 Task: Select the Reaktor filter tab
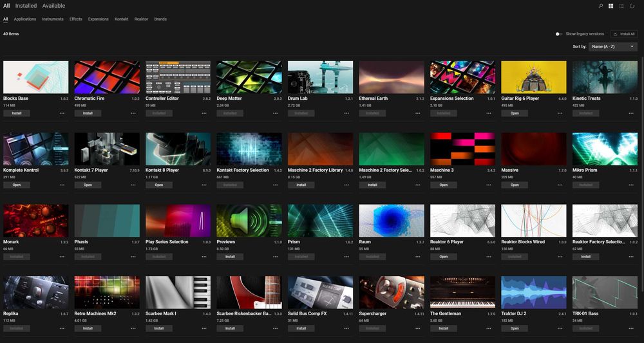[x=141, y=19]
